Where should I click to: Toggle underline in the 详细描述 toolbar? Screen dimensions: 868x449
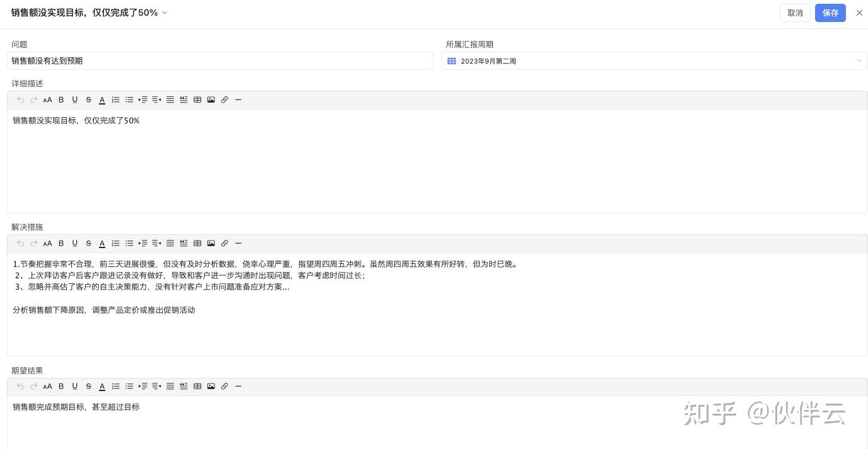point(75,99)
